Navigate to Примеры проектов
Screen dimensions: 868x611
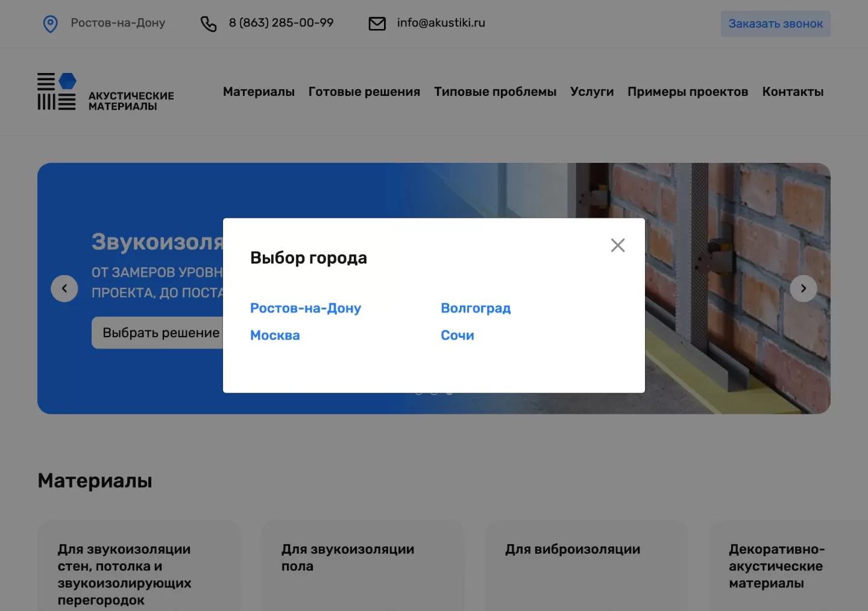click(x=688, y=92)
